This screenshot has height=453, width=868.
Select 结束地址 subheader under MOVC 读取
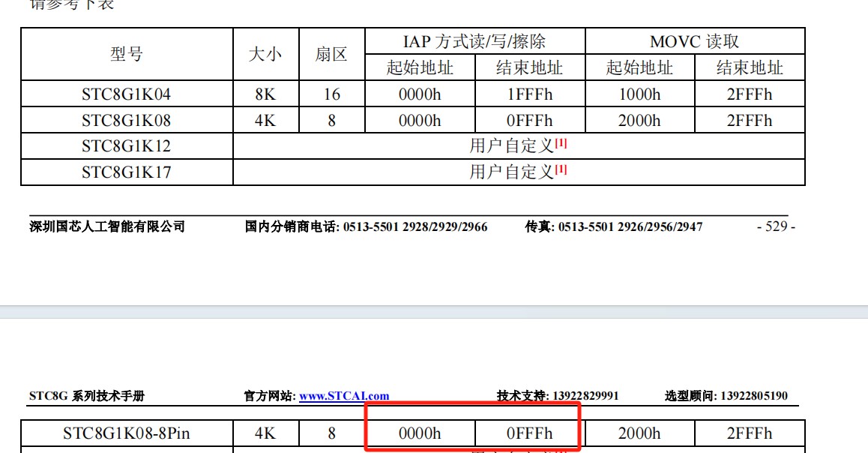tap(750, 67)
